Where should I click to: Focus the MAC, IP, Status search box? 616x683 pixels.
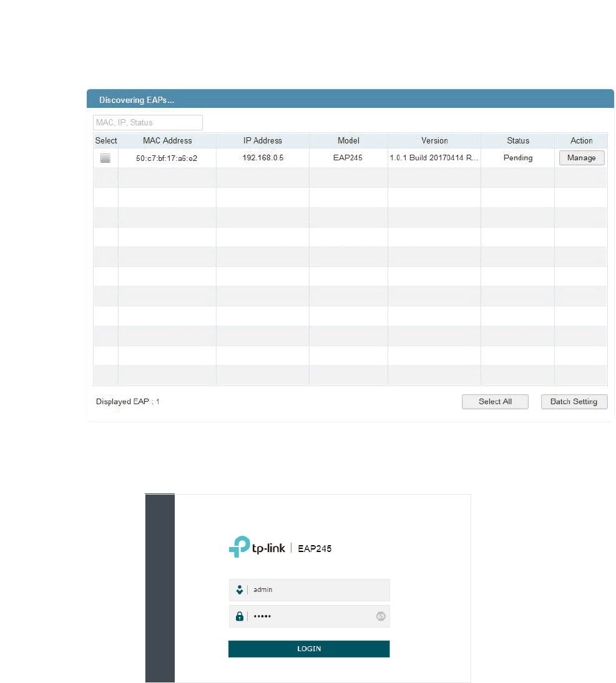148,122
